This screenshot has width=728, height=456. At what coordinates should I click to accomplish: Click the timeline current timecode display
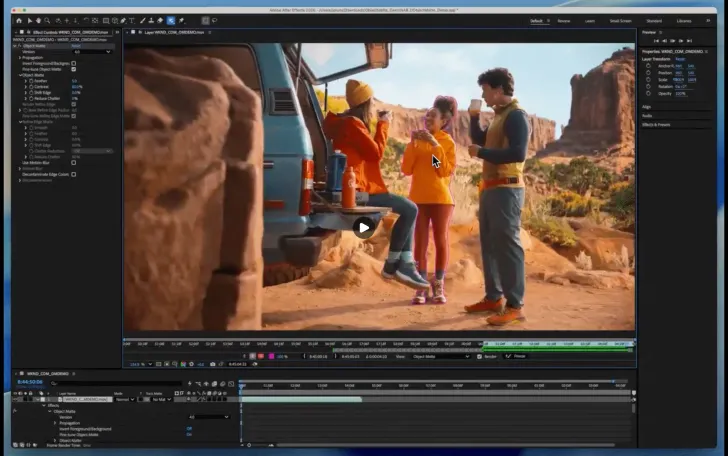tap(30, 382)
